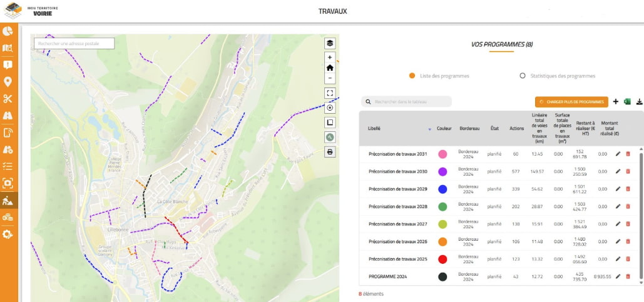The width and height of the screenshot is (644, 302).
Task: Export the programmes table to Excel
Action: [627, 101]
